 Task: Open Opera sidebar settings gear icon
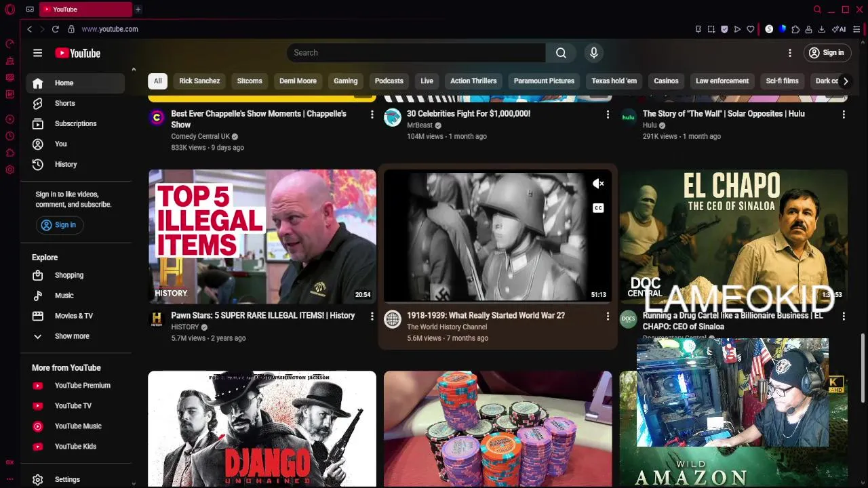9,169
